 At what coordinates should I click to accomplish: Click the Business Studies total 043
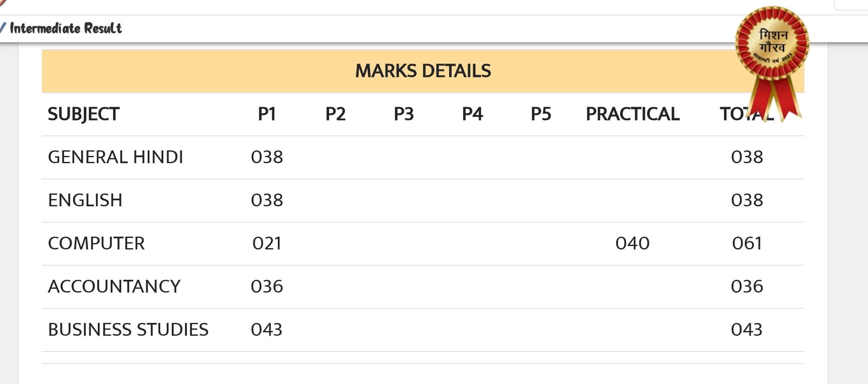pos(747,329)
